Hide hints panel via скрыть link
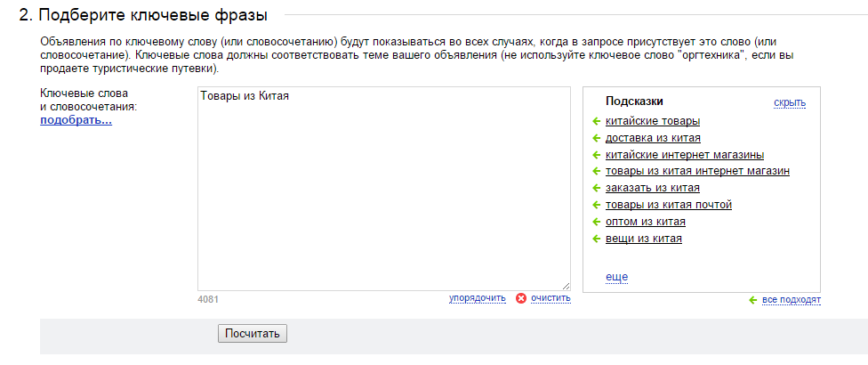 tap(790, 103)
